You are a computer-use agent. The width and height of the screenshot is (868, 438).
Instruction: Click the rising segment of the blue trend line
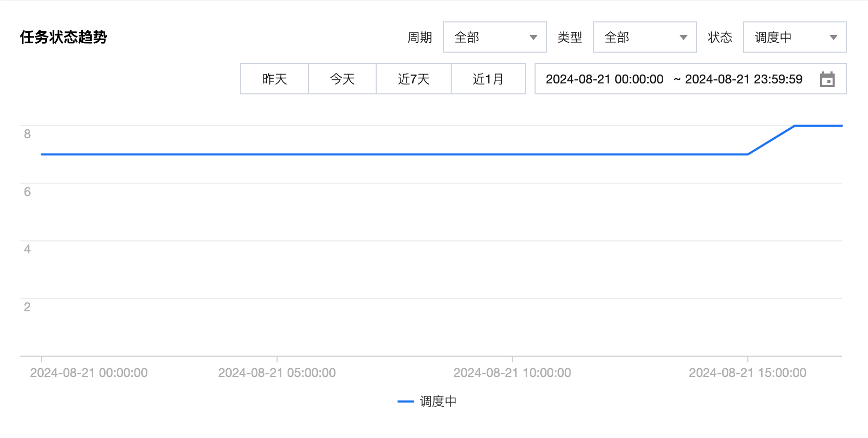click(x=771, y=140)
